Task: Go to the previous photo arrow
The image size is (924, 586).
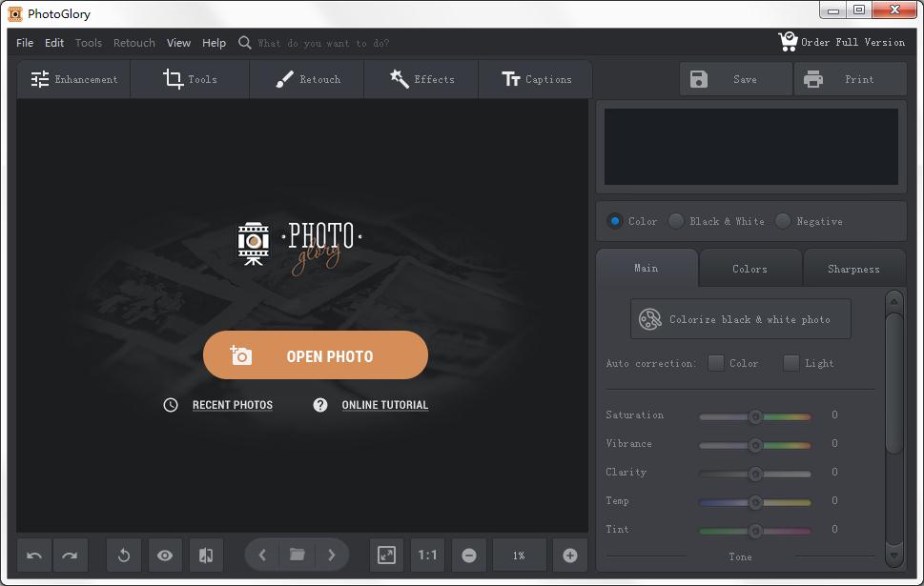Action: (x=263, y=555)
